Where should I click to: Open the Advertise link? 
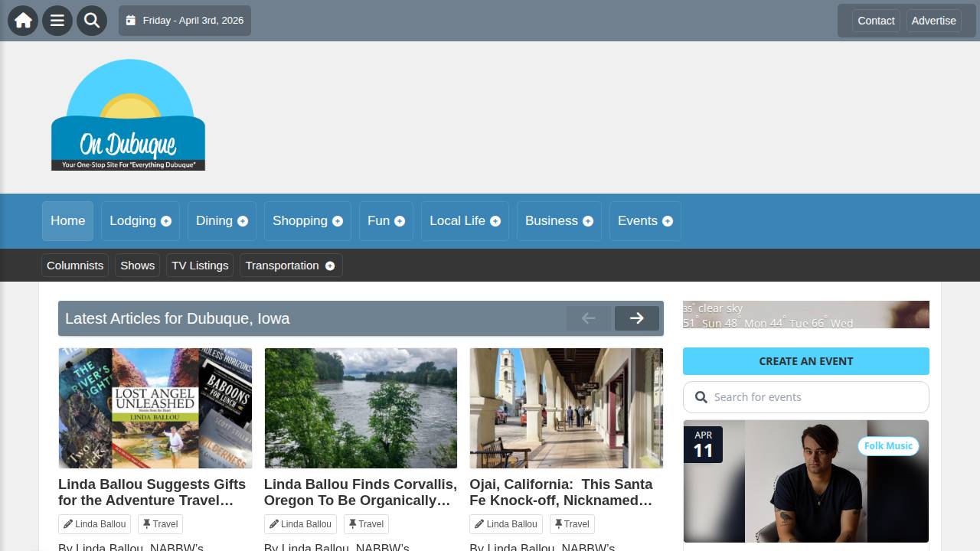(933, 21)
